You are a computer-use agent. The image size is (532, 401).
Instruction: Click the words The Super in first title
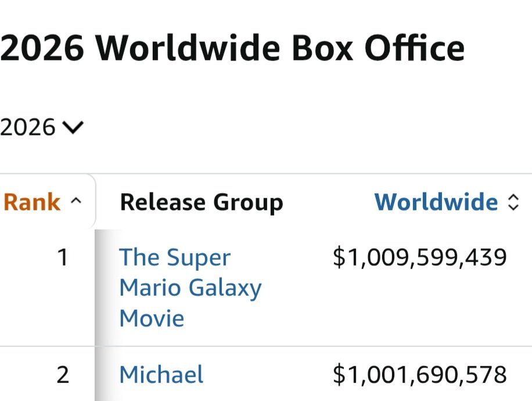175,257
